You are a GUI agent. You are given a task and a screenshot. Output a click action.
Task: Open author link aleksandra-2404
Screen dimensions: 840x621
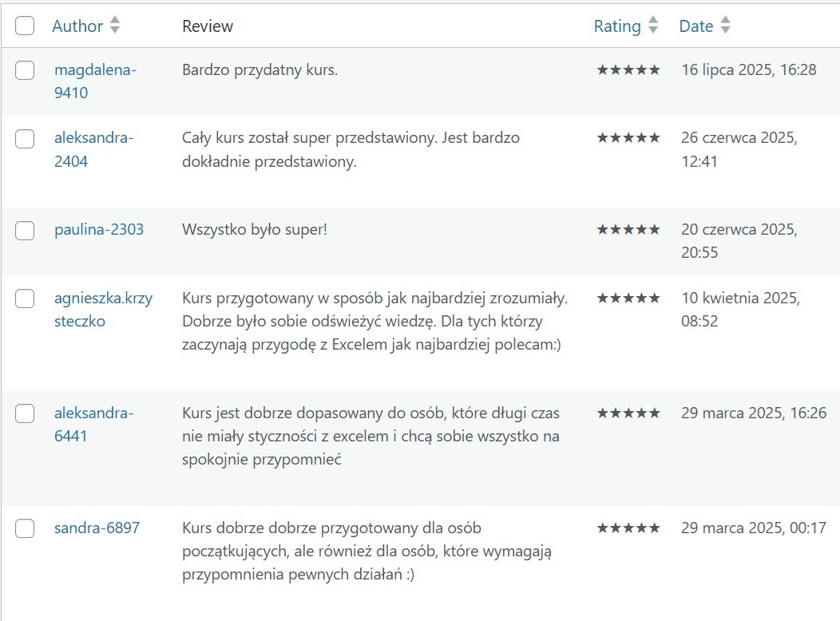(93, 149)
